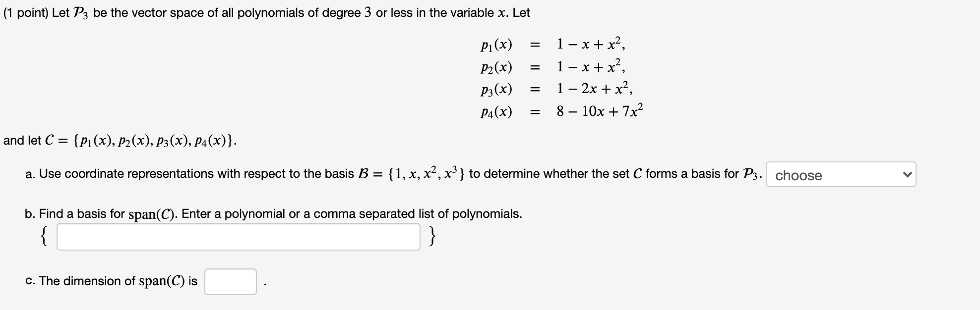The width and height of the screenshot is (980, 310).
Task: Click "The dimension of span(C) is" label
Action: [111, 281]
